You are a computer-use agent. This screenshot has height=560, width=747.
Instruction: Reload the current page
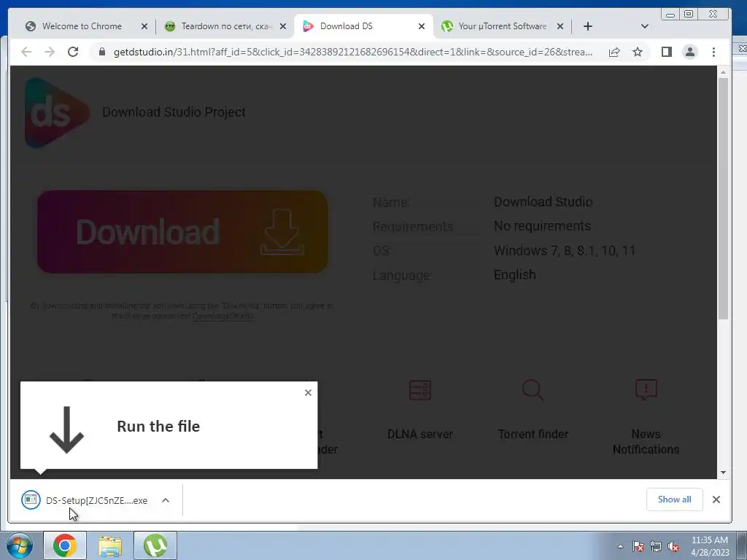(73, 52)
